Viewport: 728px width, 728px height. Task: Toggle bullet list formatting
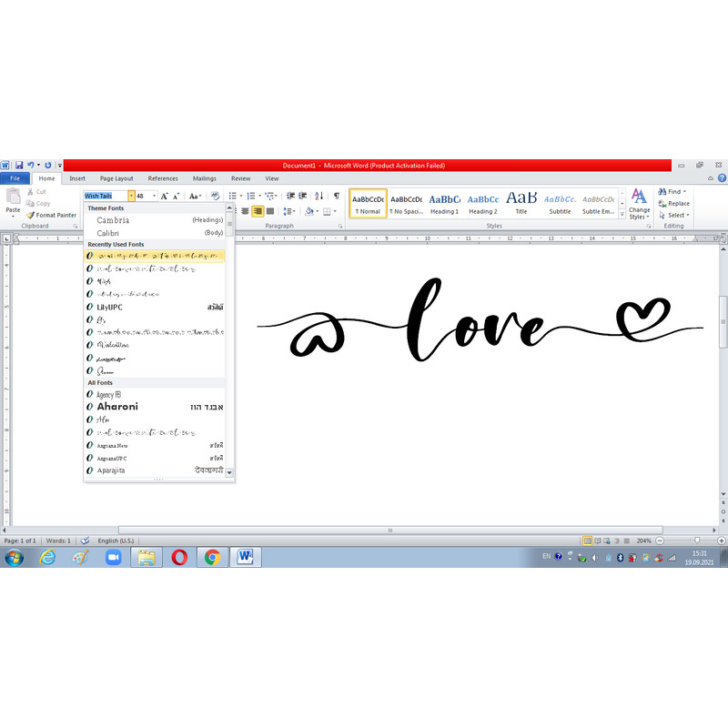pyautogui.click(x=232, y=196)
